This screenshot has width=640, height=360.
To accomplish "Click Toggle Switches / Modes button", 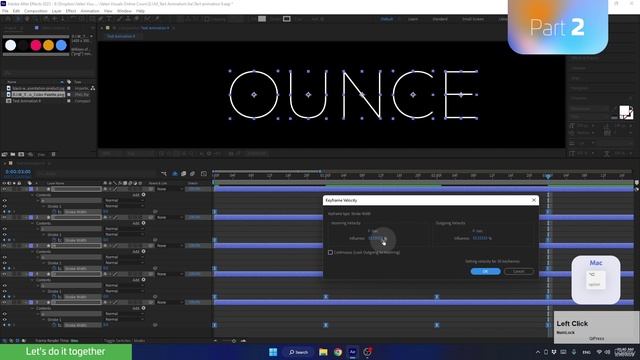I will click(x=124, y=340).
